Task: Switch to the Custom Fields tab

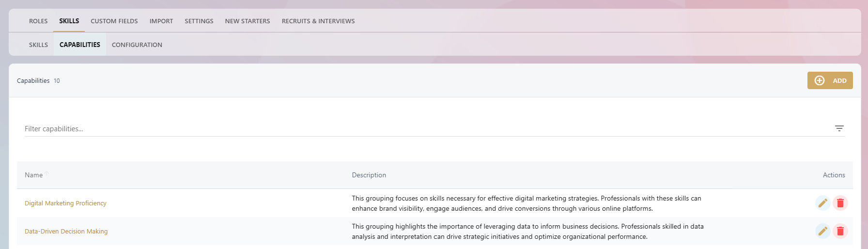Action: click(114, 21)
